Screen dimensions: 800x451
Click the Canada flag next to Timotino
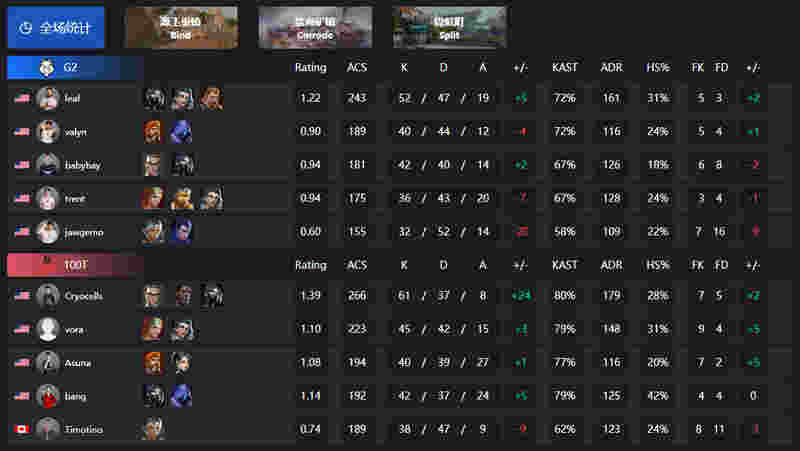tap(21, 429)
